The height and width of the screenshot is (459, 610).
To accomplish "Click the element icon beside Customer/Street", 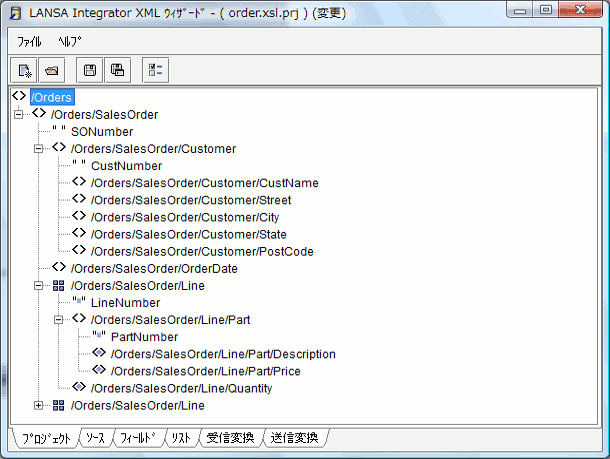I will (79, 199).
